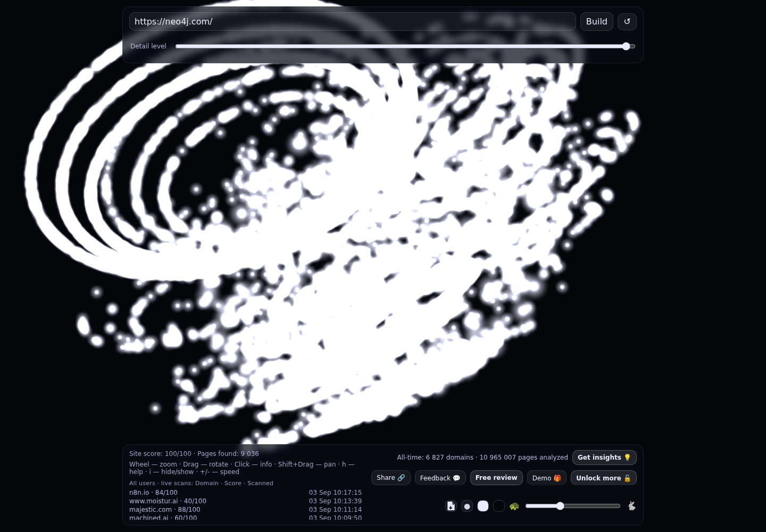Select the majestic.com · 88/100 scan row
Screen dimensions: 766x532
click(245, 510)
